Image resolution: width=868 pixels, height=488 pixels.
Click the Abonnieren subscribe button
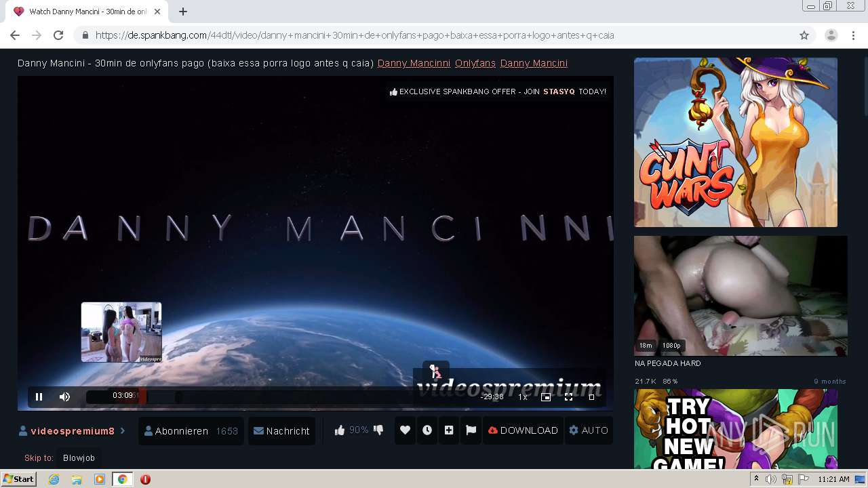(x=191, y=431)
